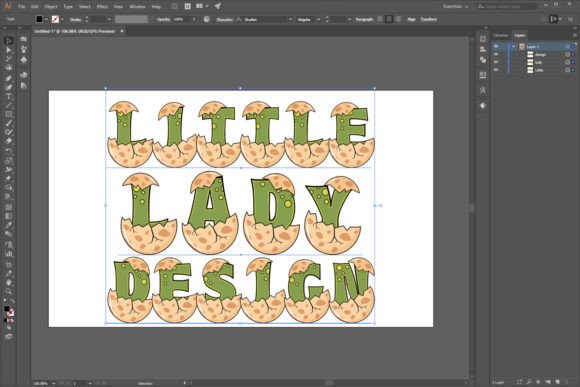Hide the lady sublayer
This screenshot has width=580, height=387.
click(x=496, y=62)
